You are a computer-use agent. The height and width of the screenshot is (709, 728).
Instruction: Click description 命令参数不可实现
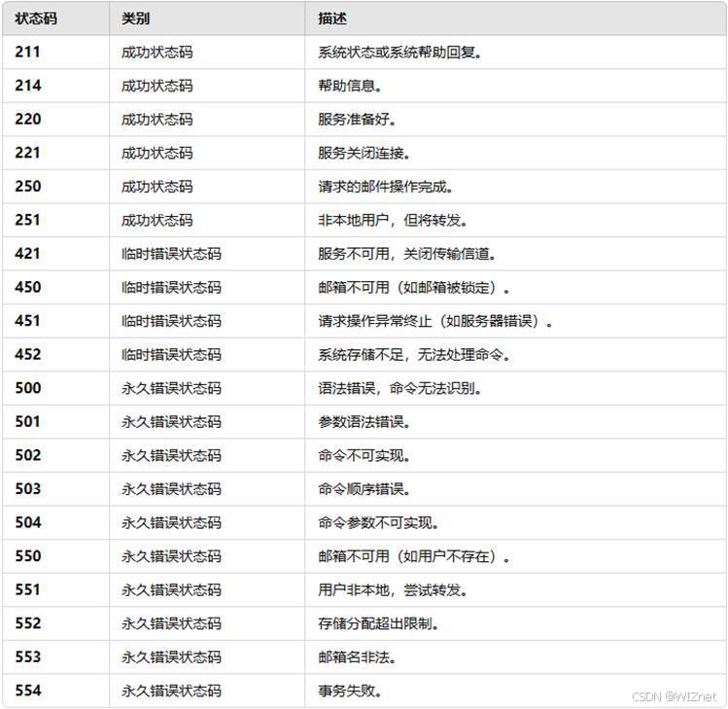tap(379, 522)
